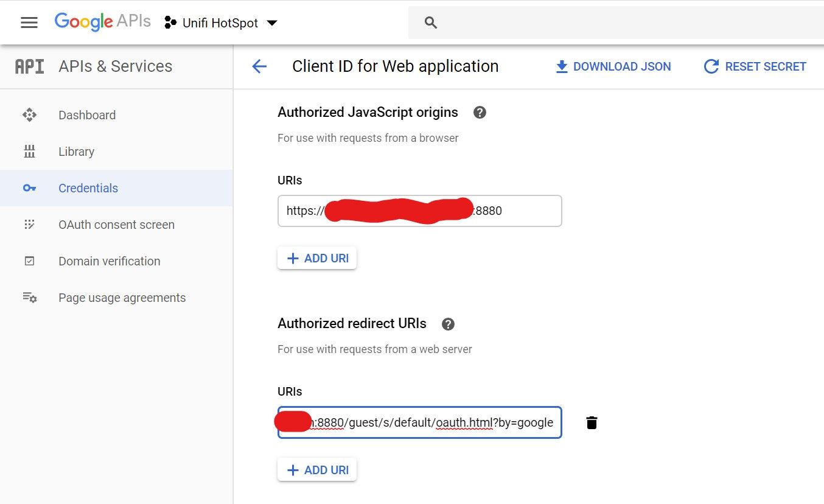Image resolution: width=824 pixels, height=504 pixels.
Task: Delete the redirect URI with trash icon
Action: 592,422
